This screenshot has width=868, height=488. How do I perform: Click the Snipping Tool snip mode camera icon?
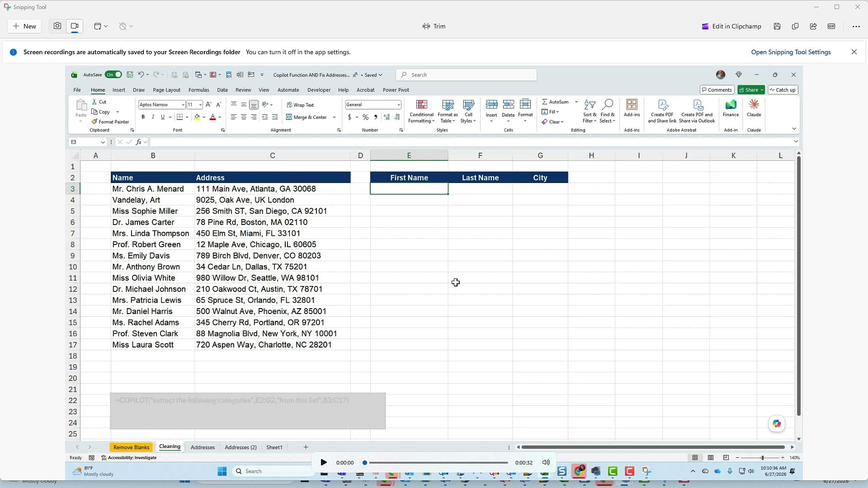pos(57,26)
